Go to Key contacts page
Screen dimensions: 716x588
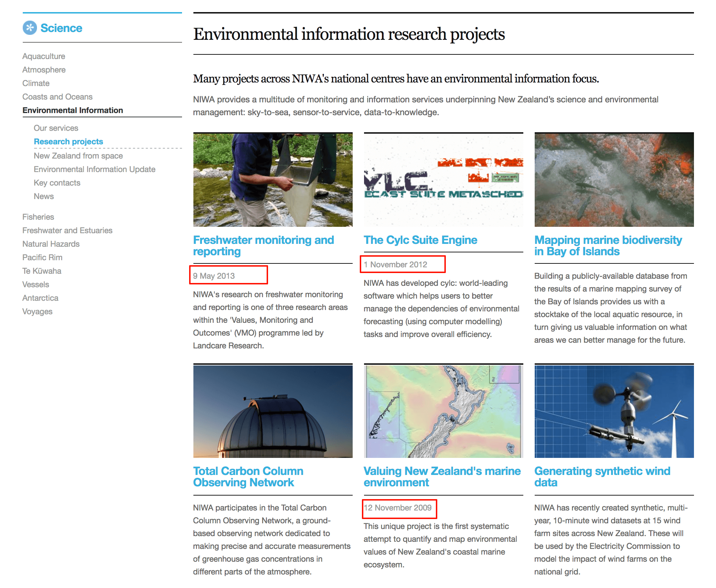coord(57,183)
